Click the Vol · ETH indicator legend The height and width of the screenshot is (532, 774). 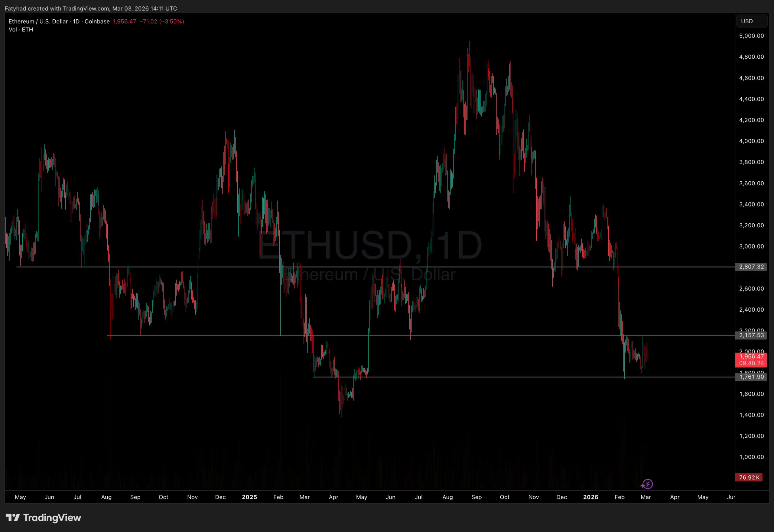point(21,30)
